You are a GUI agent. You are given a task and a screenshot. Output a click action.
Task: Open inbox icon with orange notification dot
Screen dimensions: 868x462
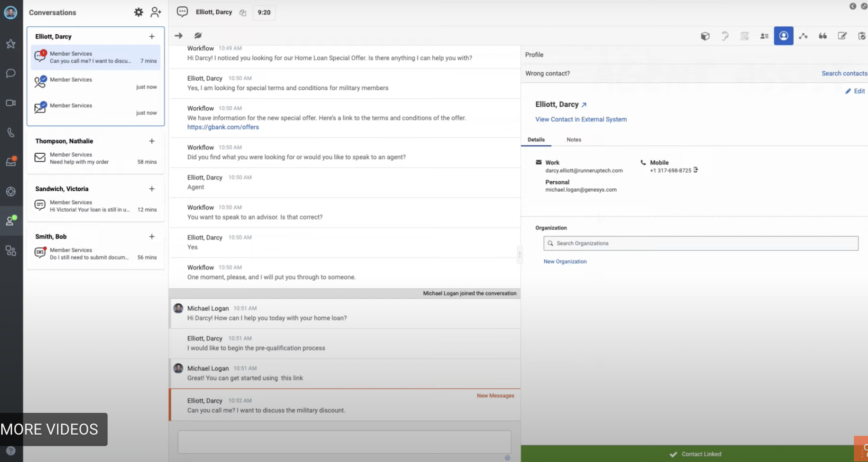point(11,161)
